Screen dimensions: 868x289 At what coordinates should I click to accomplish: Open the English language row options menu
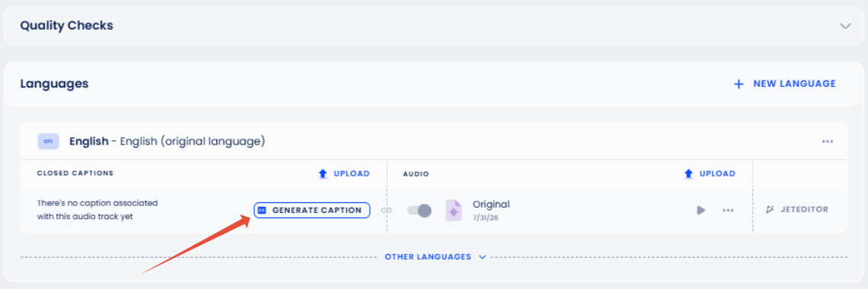pyautogui.click(x=828, y=141)
